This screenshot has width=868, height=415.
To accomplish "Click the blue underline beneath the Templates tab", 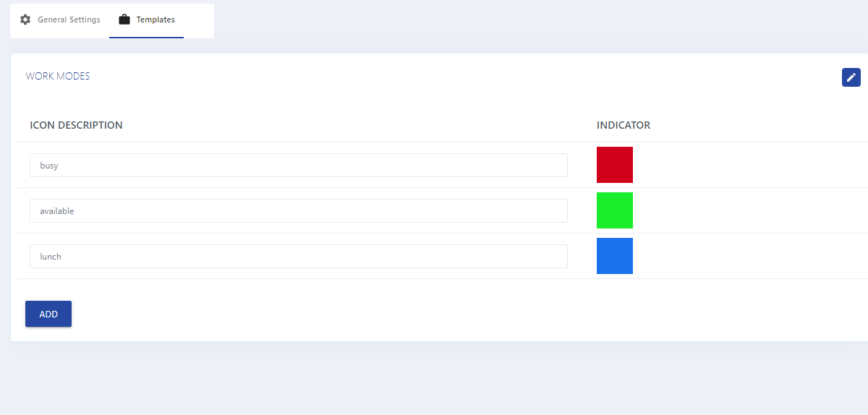I will tap(146, 37).
